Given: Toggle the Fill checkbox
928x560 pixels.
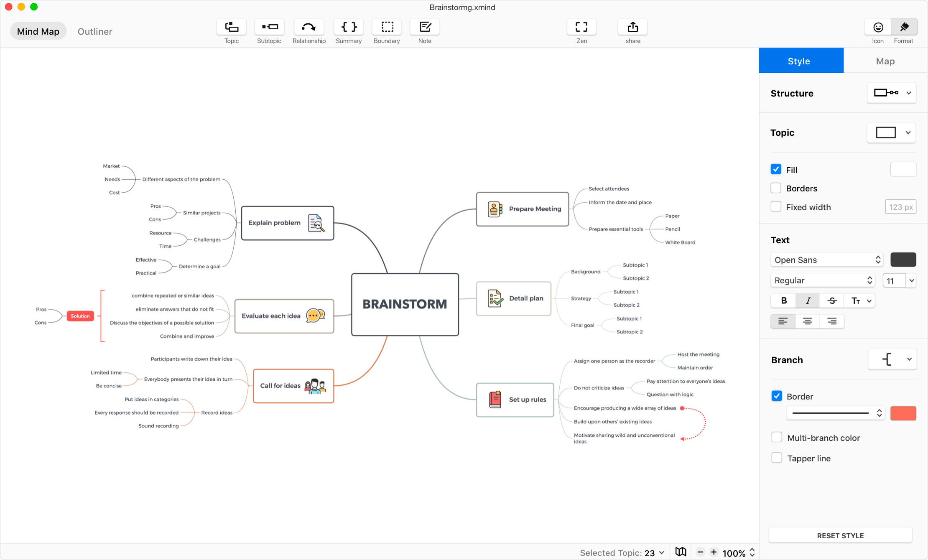Looking at the screenshot, I should click(x=775, y=169).
